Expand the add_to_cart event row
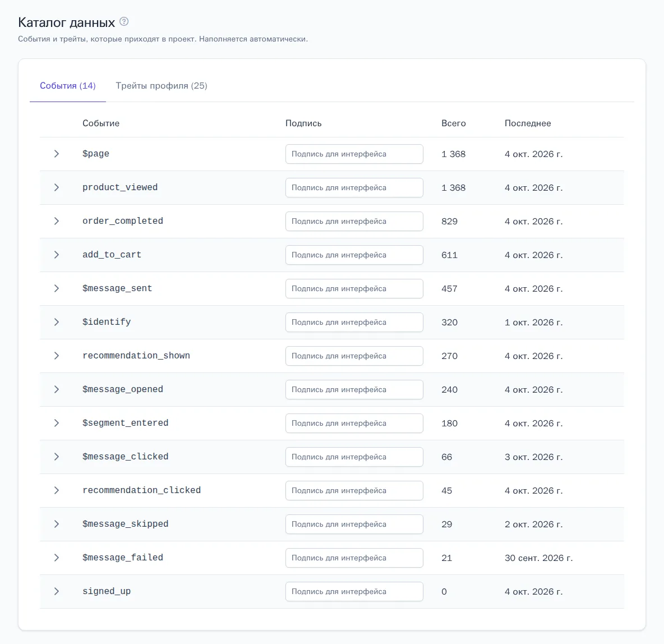The image size is (664, 644). tap(56, 255)
